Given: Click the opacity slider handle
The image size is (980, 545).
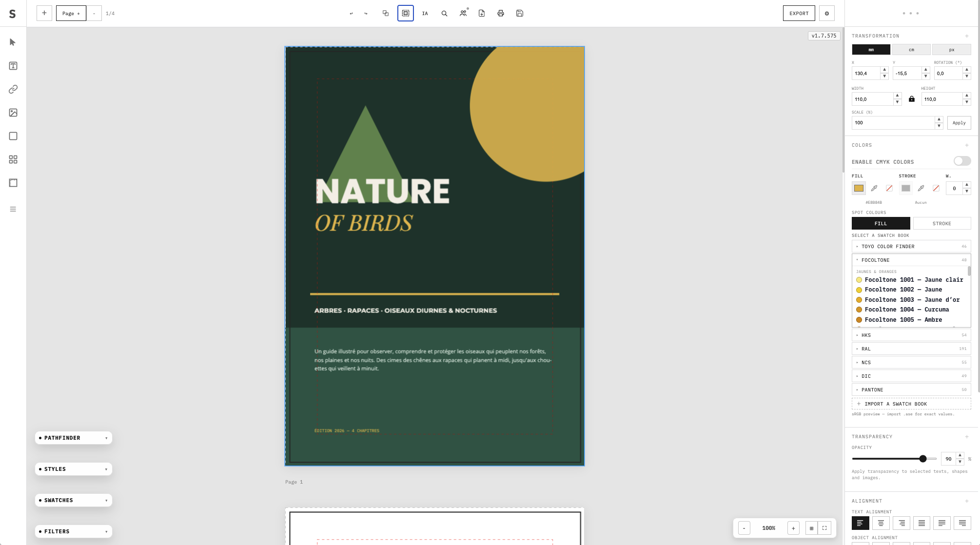Looking at the screenshot, I should pyautogui.click(x=923, y=459).
